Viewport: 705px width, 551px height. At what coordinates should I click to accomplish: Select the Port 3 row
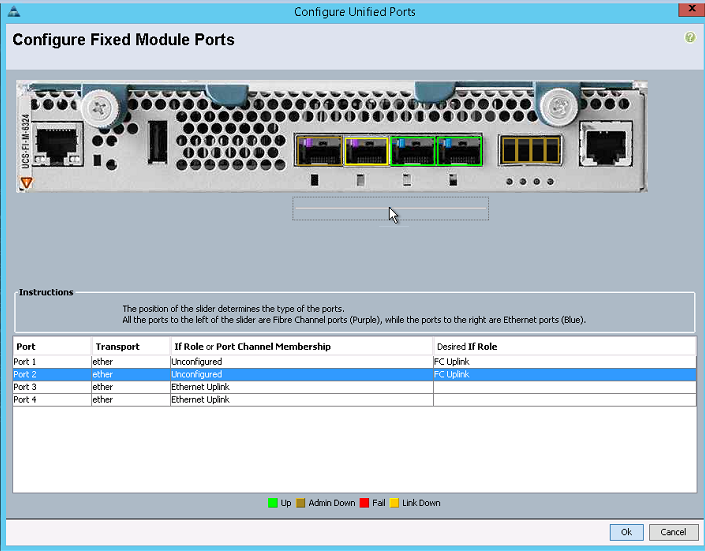tap(354, 387)
